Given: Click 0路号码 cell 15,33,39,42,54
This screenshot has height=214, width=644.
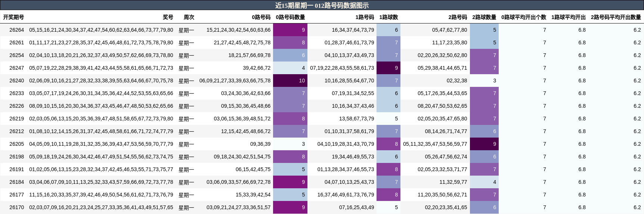Looking at the screenshot, I should coord(253,195).
